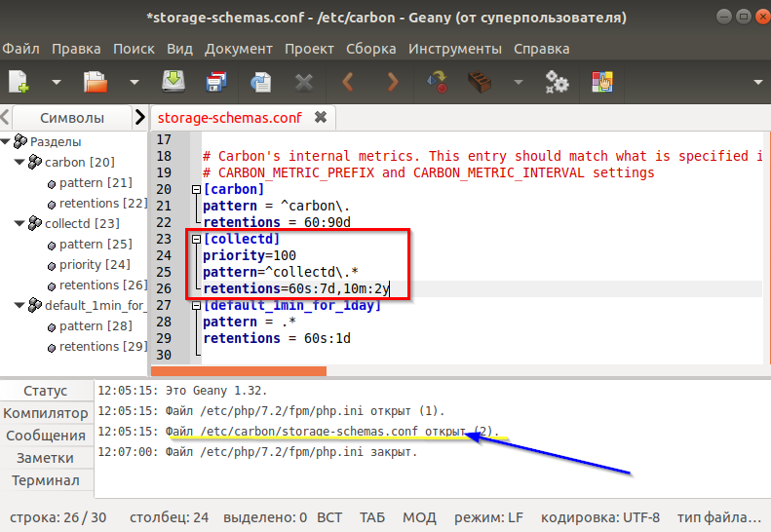This screenshot has height=532, width=771.
Task: Open recent files dropdown arrow
Action: [x=135, y=82]
